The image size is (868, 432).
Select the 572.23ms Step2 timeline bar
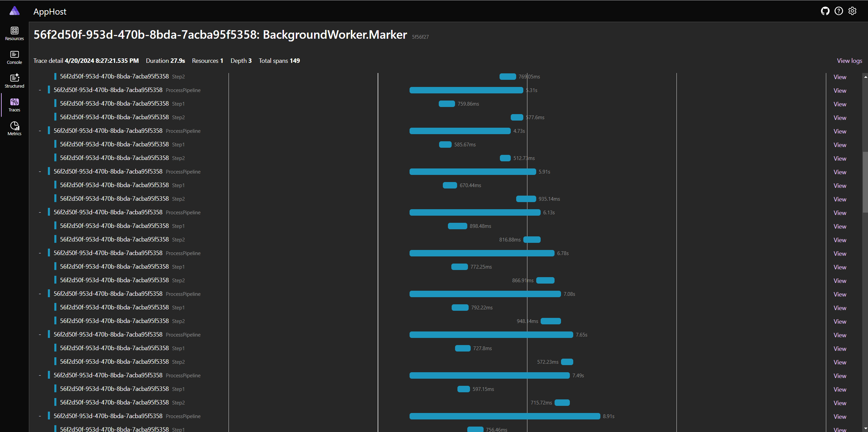coord(567,362)
